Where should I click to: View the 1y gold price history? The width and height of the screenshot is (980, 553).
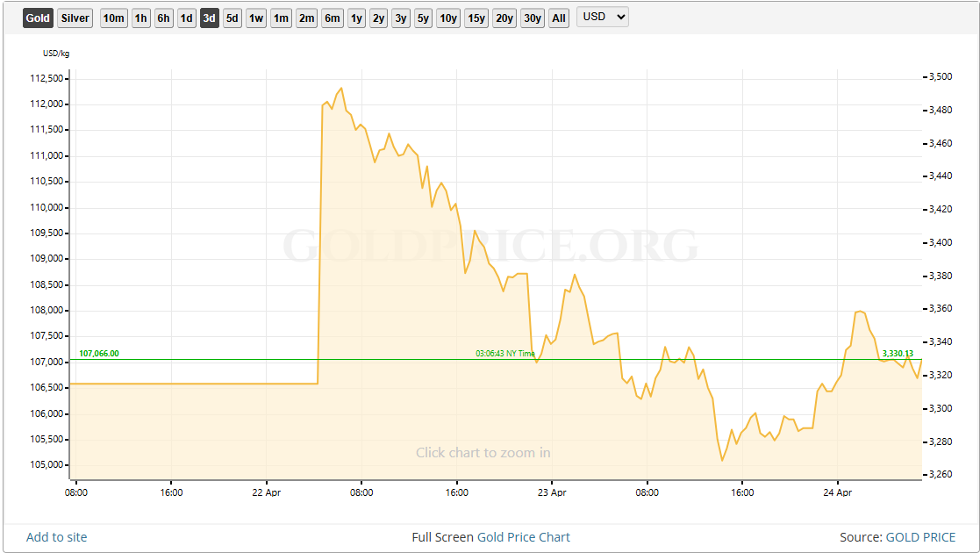[x=356, y=18]
